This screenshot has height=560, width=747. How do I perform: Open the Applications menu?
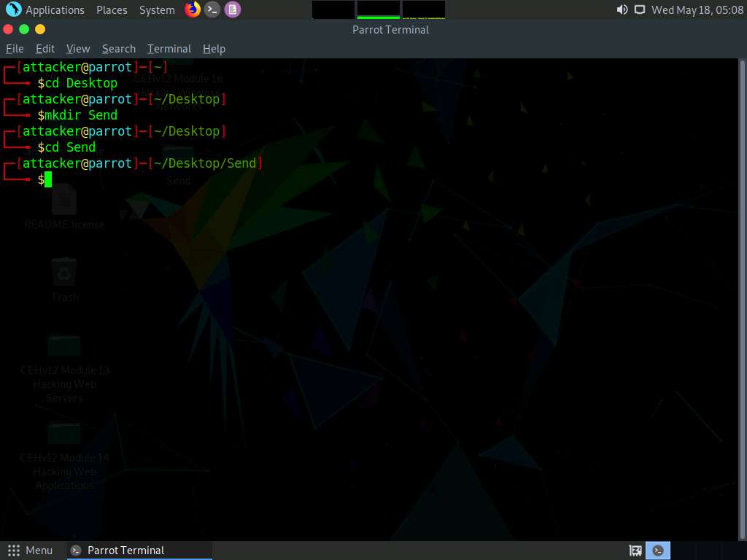point(55,10)
